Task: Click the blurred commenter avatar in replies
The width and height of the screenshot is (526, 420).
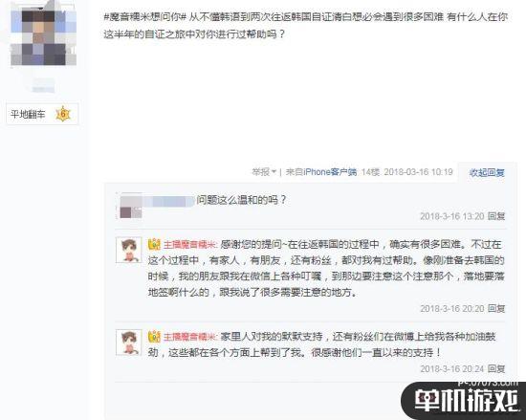Action: (x=131, y=206)
